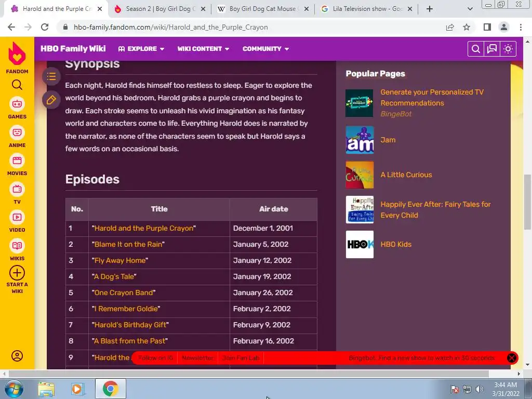The width and height of the screenshot is (532, 399).
Task: Click the HBO Kids thumbnail image
Action: [360, 244]
